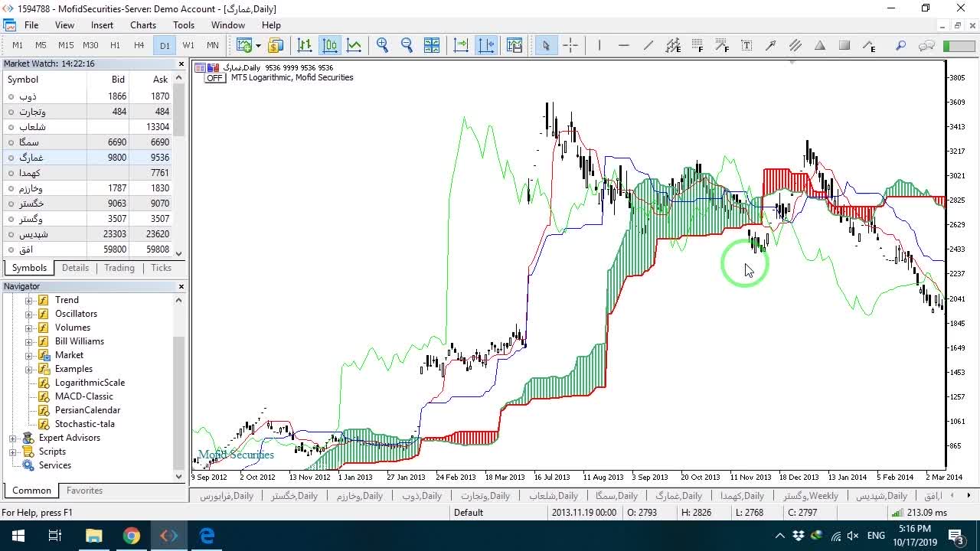
Task: Expand the Trend indicators folder
Action: coord(29,300)
